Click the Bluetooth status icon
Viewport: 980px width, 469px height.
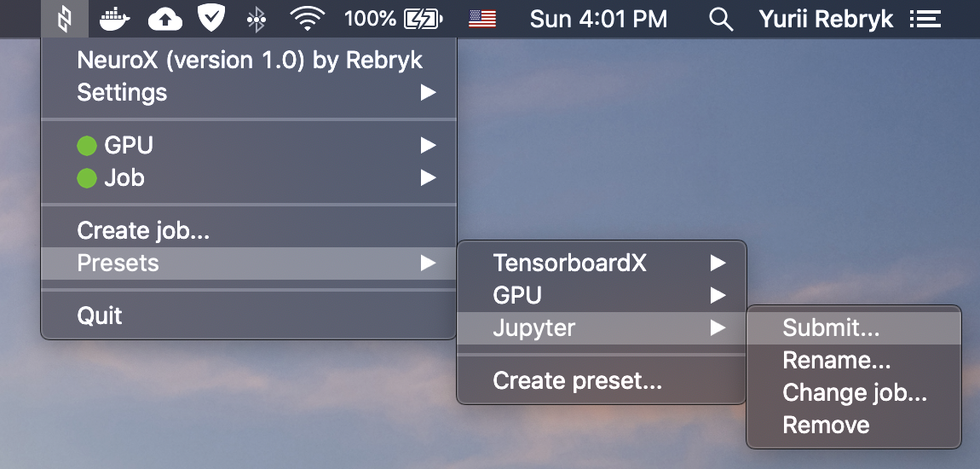257,20
